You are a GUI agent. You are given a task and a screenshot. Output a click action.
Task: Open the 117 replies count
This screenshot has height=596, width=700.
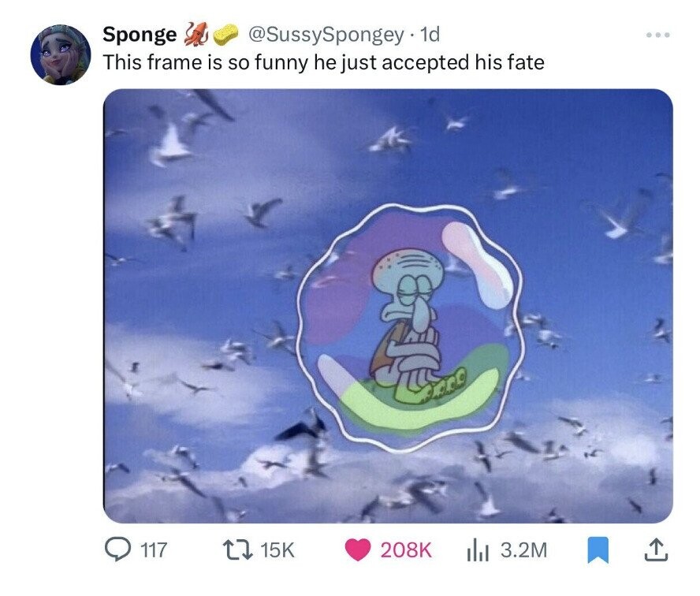click(153, 550)
